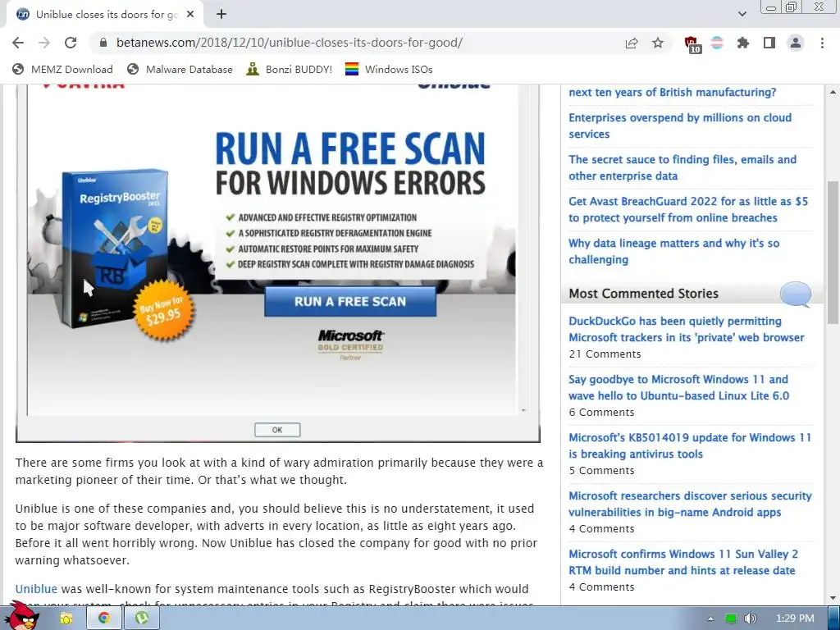Open the KB5014019 update story
Viewport: 840px width, 630px height.
[690, 445]
